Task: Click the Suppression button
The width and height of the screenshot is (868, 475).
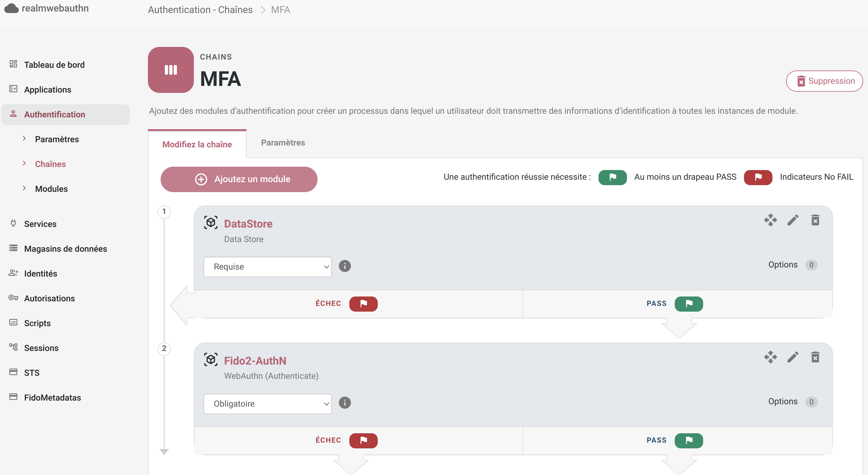Action: pos(824,81)
